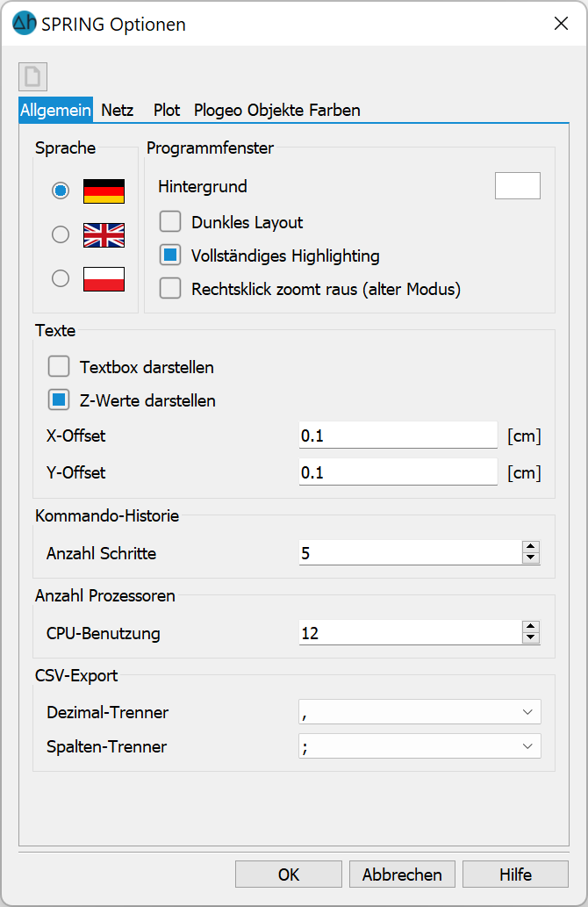Click the Abbrechen button

(402, 874)
